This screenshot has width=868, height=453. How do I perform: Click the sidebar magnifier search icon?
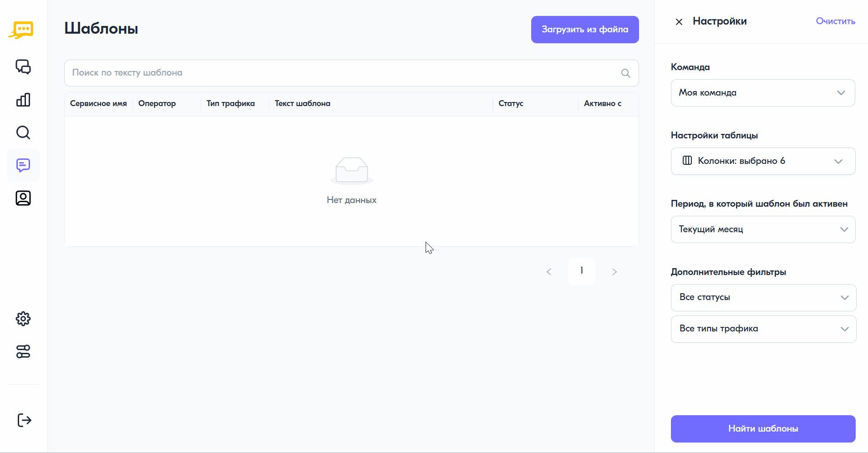click(x=23, y=132)
